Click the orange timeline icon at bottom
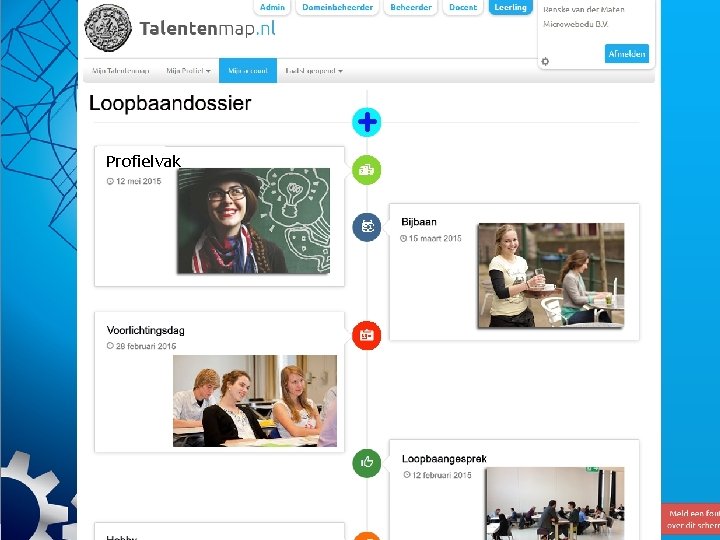This screenshot has width=720, height=540. pos(366,536)
